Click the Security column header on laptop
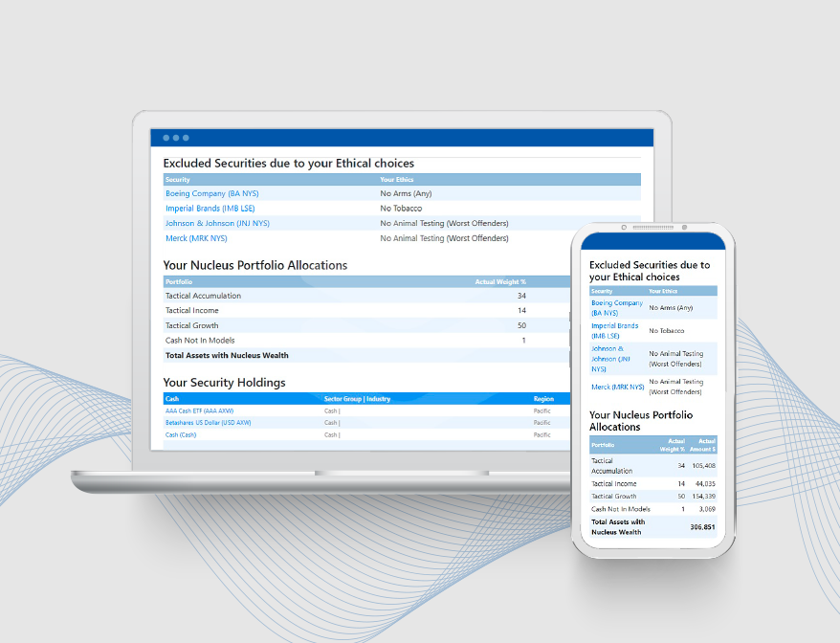The height and width of the screenshot is (643, 840). [x=177, y=180]
